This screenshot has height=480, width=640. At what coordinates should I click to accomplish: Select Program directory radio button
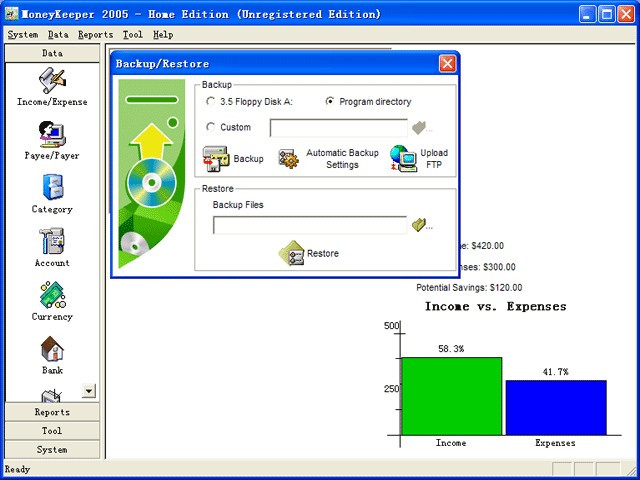click(330, 101)
